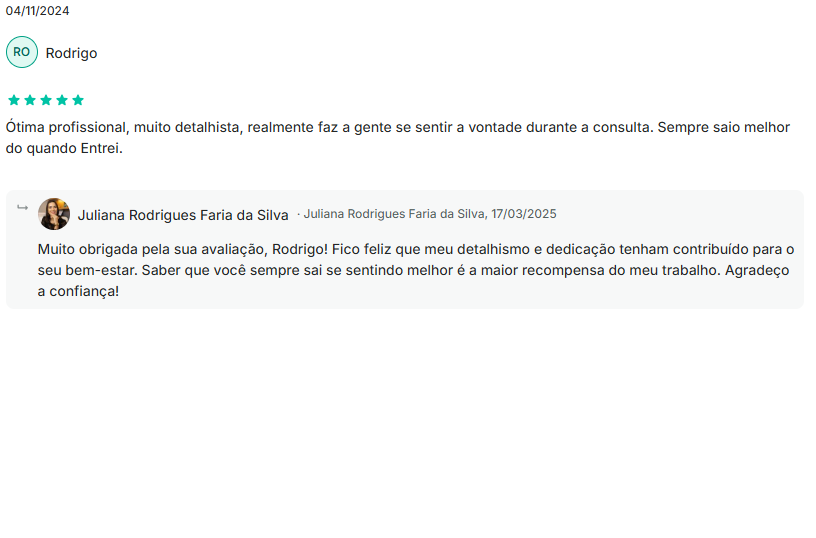
Task: Click 'Rodrigo!' inside the reply message
Action: tap(300, 249)
